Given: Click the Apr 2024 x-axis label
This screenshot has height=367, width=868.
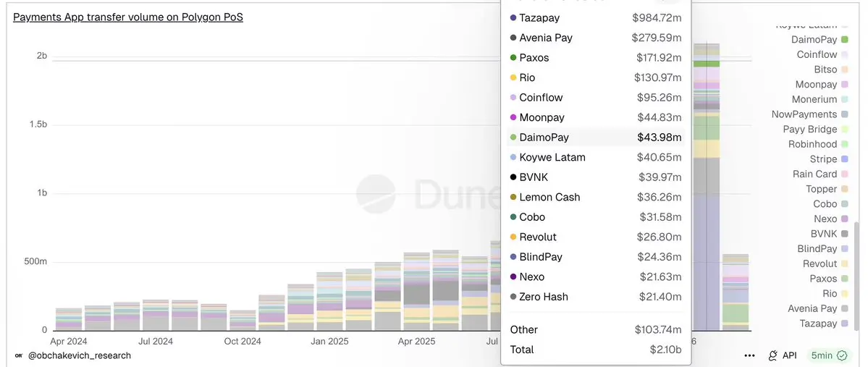Looking at the screenshot, I should coord(69,342).
